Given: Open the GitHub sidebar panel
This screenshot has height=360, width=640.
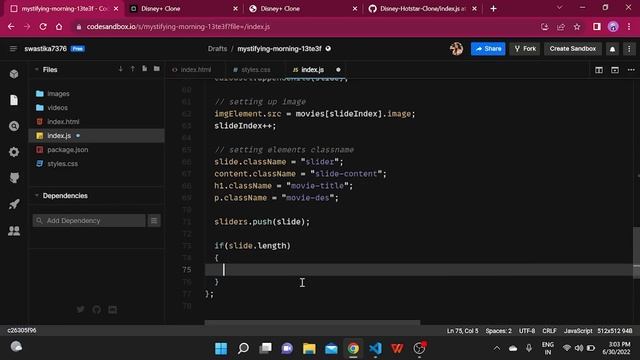Looking at the screenshot, I should tap(14, 178).
